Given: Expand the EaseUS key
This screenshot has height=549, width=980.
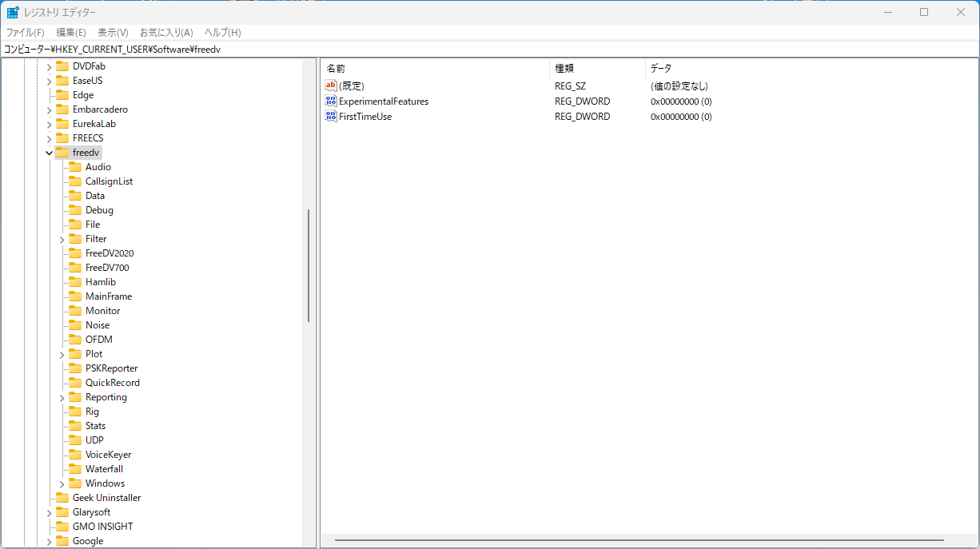Looking at the screenshot, I should pyautogui.click(x=50, y=81).
